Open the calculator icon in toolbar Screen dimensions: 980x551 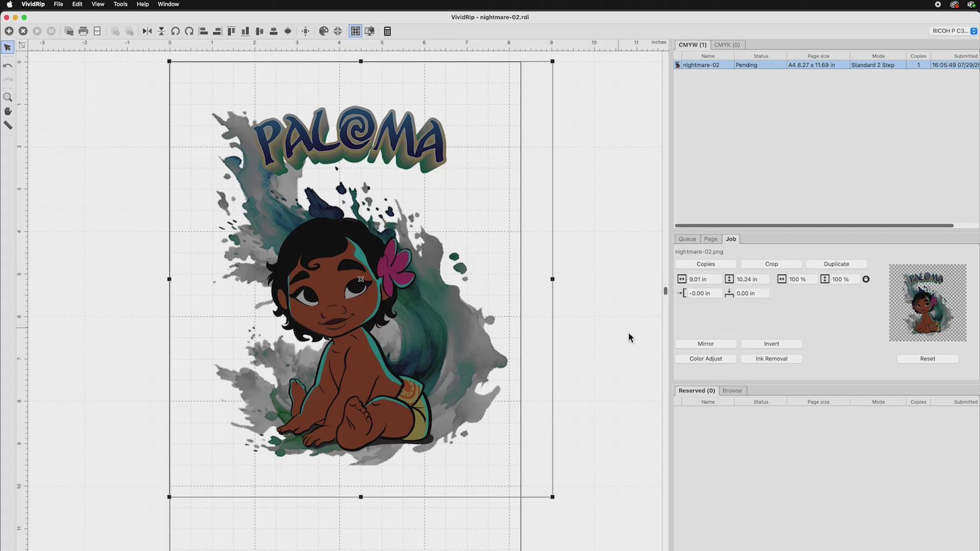387,31
